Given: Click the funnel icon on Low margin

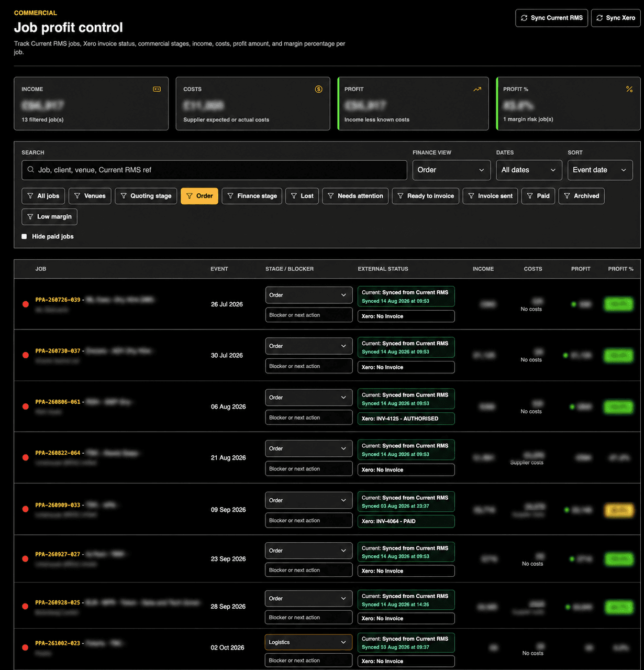Looking at the screenshot, I should coord(30,217).
